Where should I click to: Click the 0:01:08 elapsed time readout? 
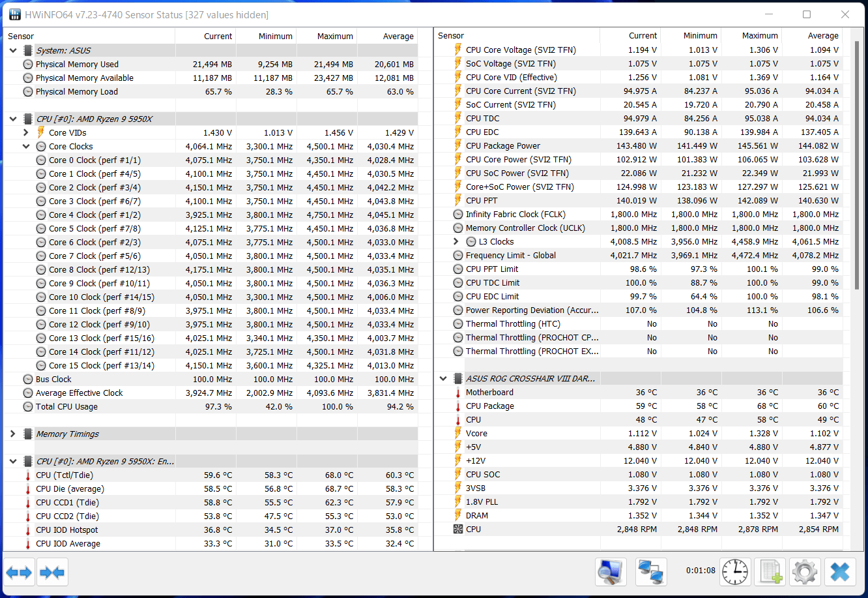pos(701,571)
